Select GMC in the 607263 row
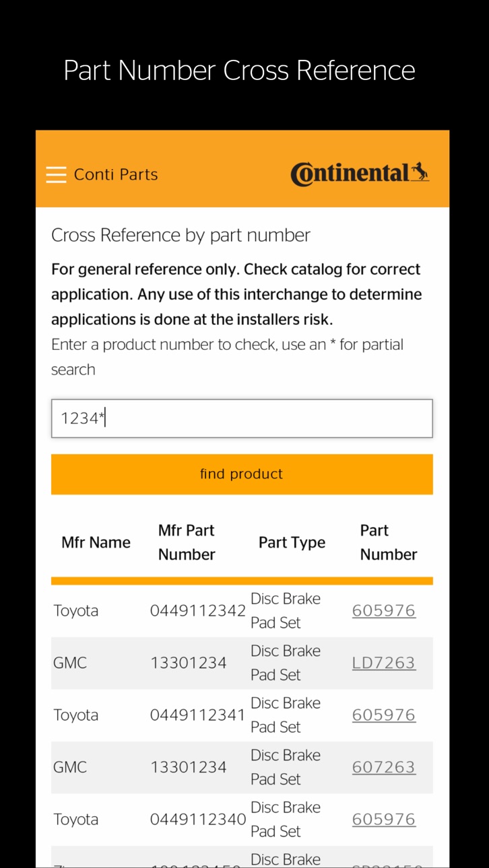The image size is (489, 868). (x=70, y=767)
